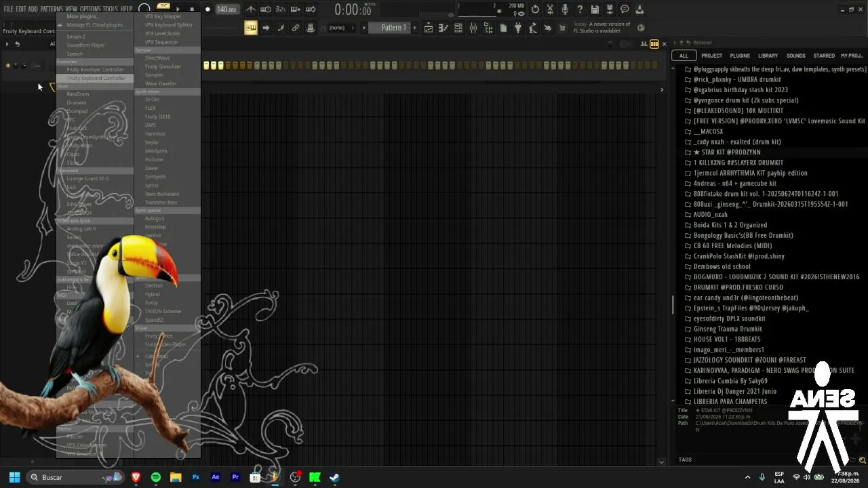Select Fruity Keyboard Controller in plugin menu

tap(96, 78)
